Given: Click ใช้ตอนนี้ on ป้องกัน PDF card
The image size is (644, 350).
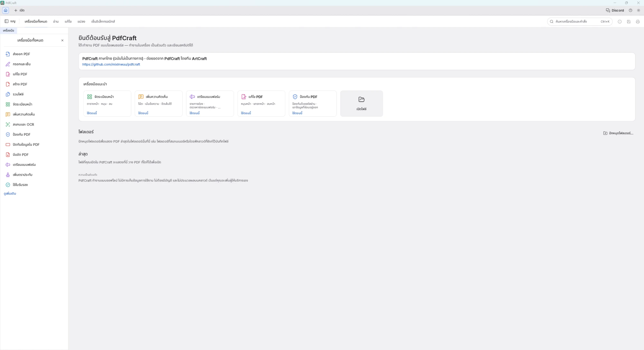Looking at the screenshot, I should [x=297, y=113].
